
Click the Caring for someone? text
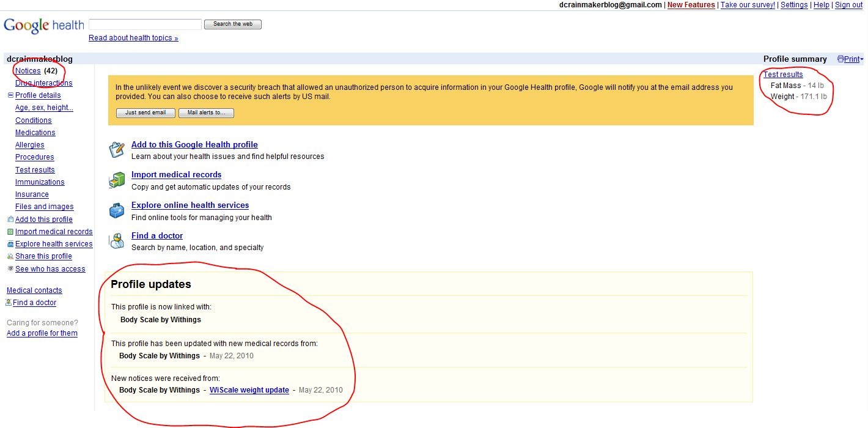tap(42, 323)
